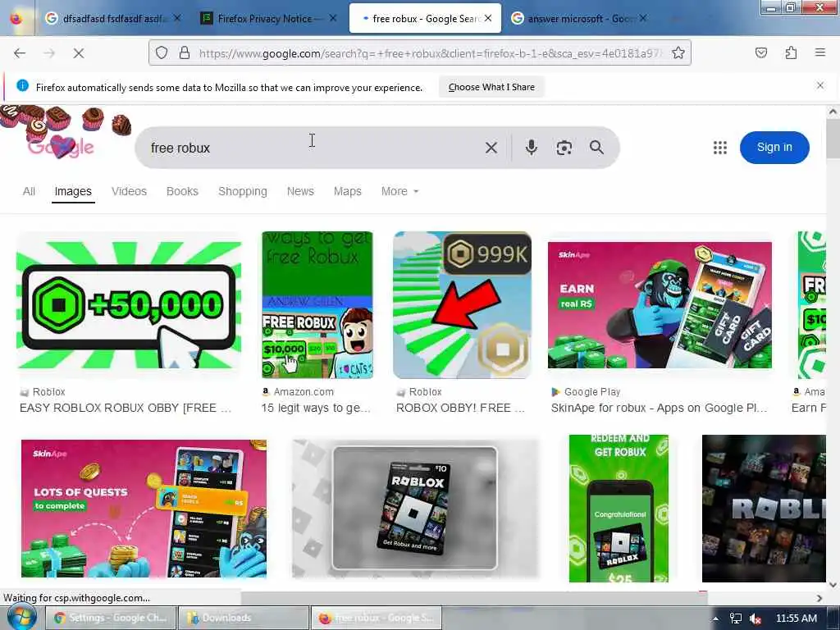This screenshot has height=630, width=840.
Task: Stop loading the current page
Action: click(x=78, y=53)
